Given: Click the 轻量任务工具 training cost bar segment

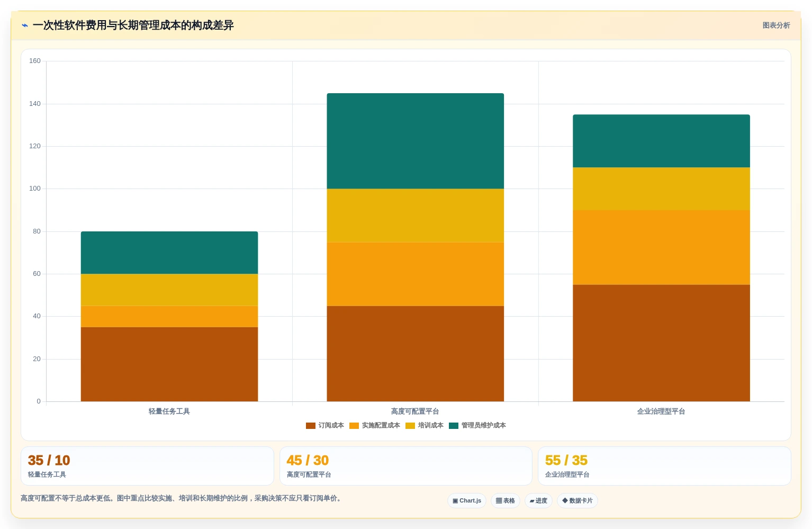Looking at the screenshot, I should [x=169, y=290].
